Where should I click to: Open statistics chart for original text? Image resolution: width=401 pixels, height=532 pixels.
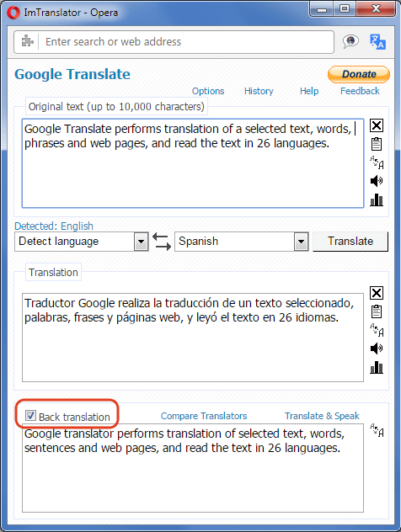377,199
